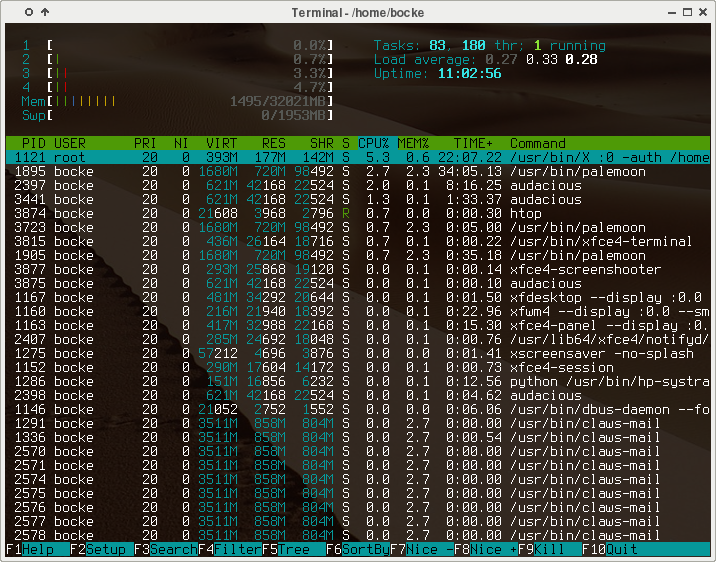Click the Load average values

click(x=541, y=59)
